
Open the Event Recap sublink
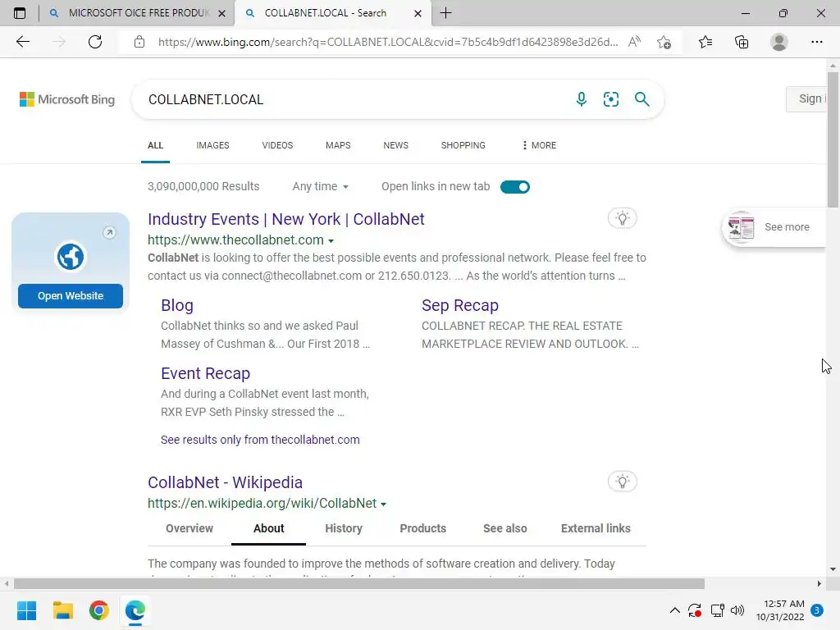click(x=205, y=373)
